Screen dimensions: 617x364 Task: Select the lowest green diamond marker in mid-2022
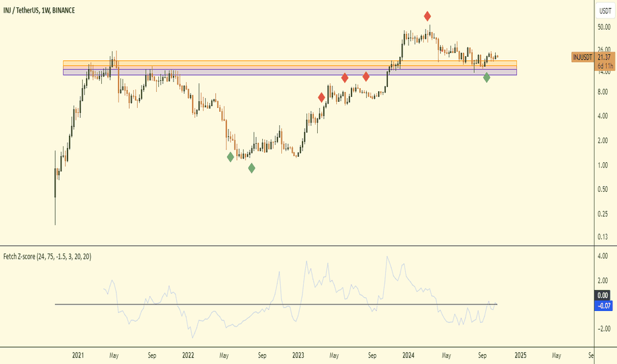coord(252,168)
